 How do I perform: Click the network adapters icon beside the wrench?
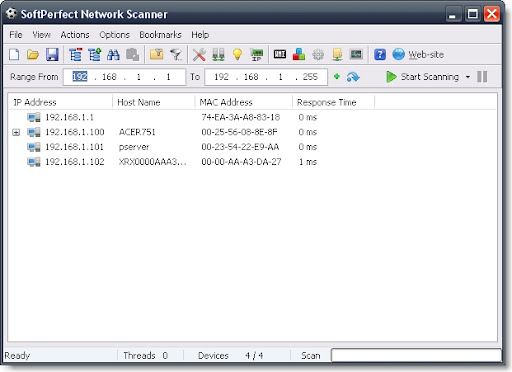tap(218, 54)
